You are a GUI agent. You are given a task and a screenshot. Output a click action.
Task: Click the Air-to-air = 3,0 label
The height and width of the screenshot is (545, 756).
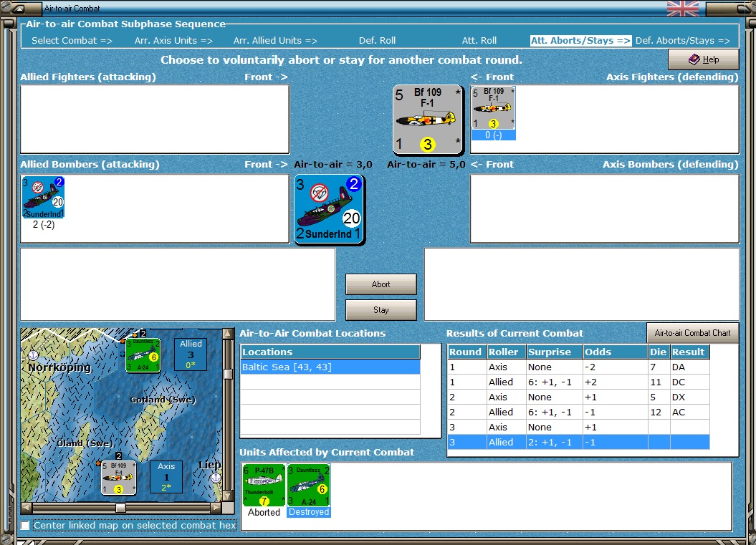tap(333, 164)
